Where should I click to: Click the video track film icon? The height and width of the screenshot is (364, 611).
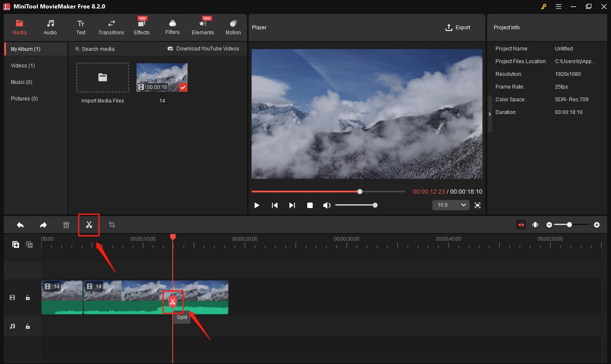coord(12,297)
